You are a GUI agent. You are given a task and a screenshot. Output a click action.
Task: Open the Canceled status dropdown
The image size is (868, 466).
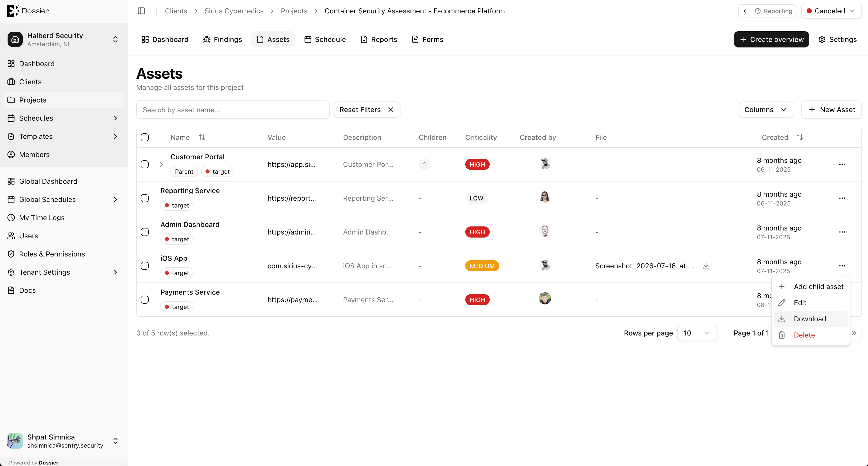831,11
